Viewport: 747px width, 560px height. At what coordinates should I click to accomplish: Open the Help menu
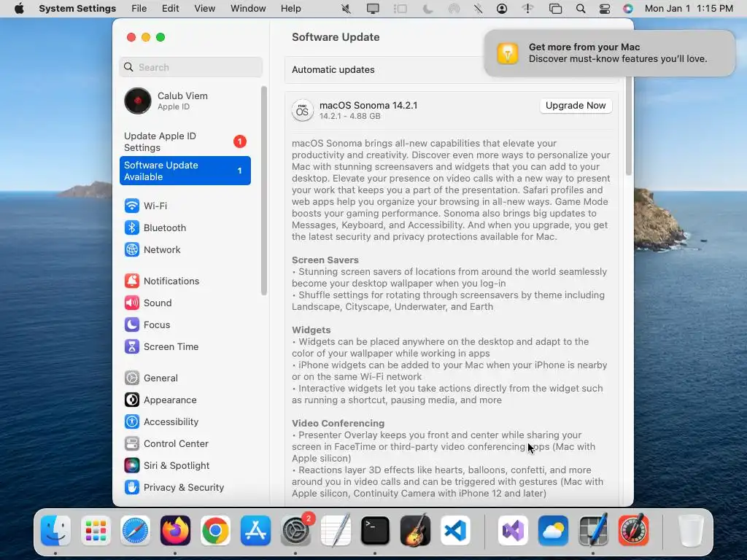click(290, 9)
